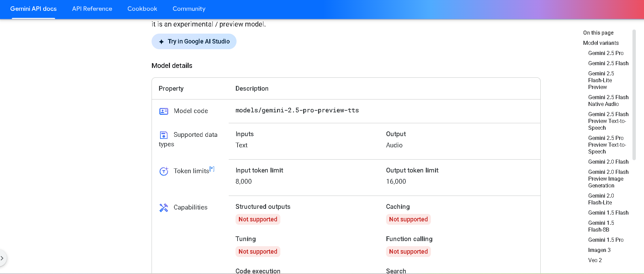Image resolution: width=644 pixels, height=274 pixels.
Task: Select the Gemini API docs tab
Action: (x=33, y=9)
